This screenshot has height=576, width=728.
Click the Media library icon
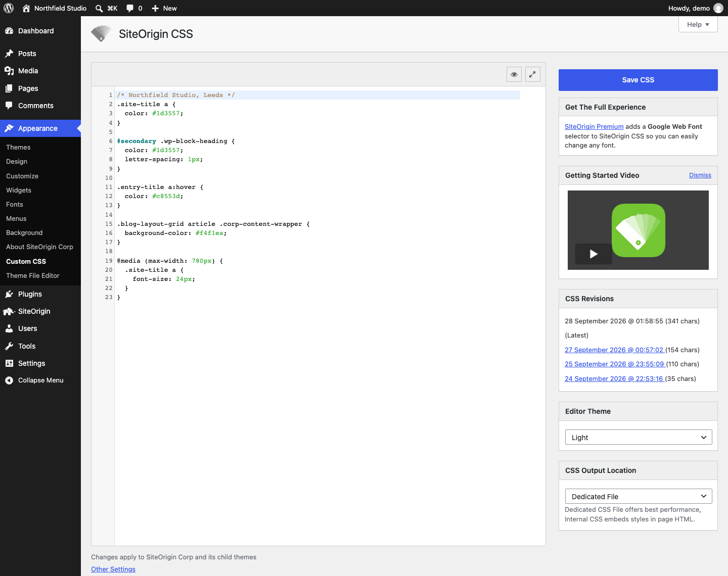(9, 71)
